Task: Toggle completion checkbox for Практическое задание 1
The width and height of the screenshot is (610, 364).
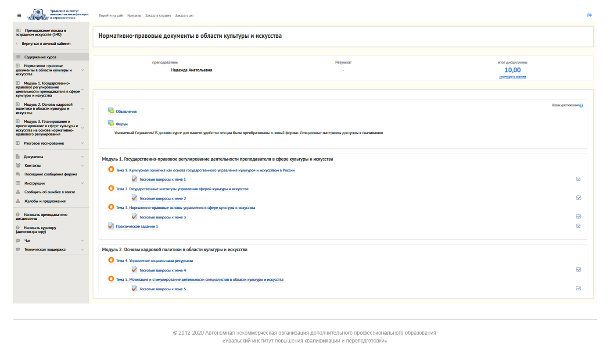Action: coord(578,226)
